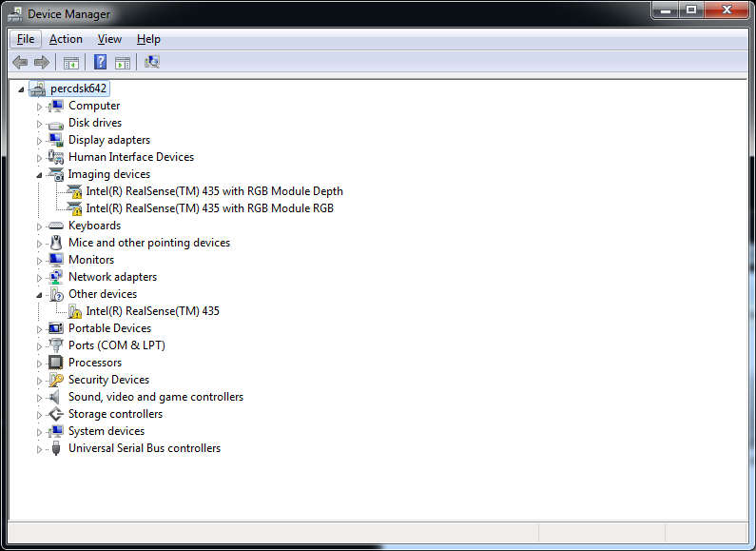Click the Back arrow toolbar button
Image resolution: width=756 pixels, height=551 pixels.
point(20,63)
